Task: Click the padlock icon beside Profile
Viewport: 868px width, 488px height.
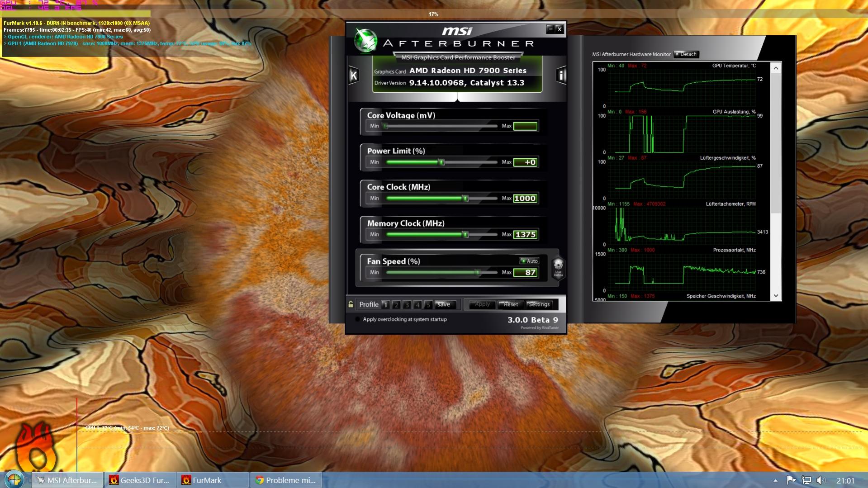Action: [351, 304]
